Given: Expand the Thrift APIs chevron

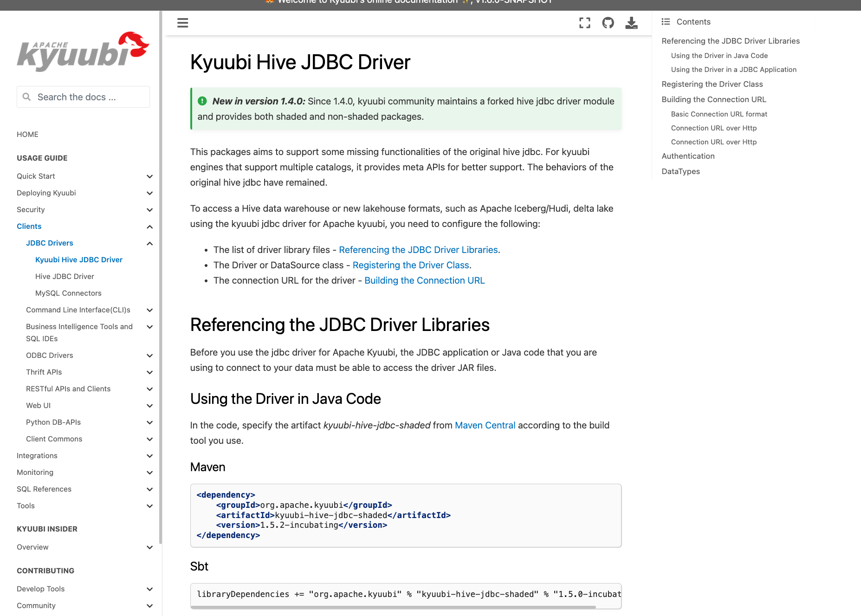Looking at the screenshot, I should coord(149,372).
